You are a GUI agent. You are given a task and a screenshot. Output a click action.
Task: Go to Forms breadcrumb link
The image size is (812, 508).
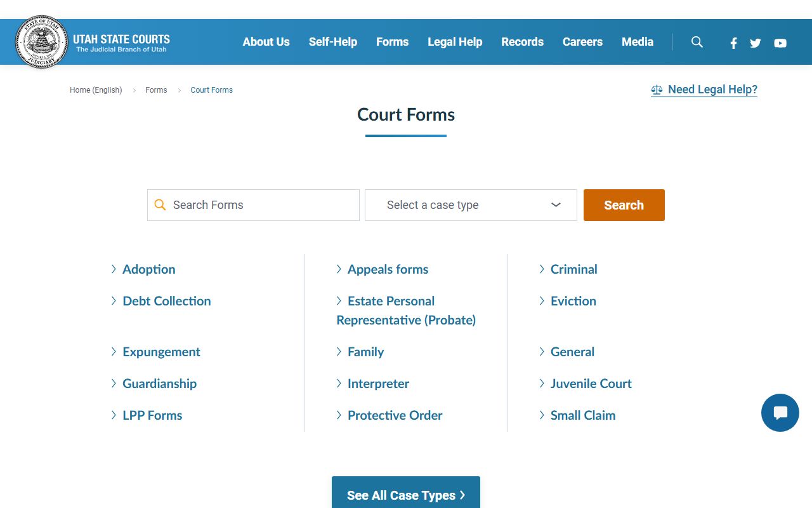click(x=156, y=90)
